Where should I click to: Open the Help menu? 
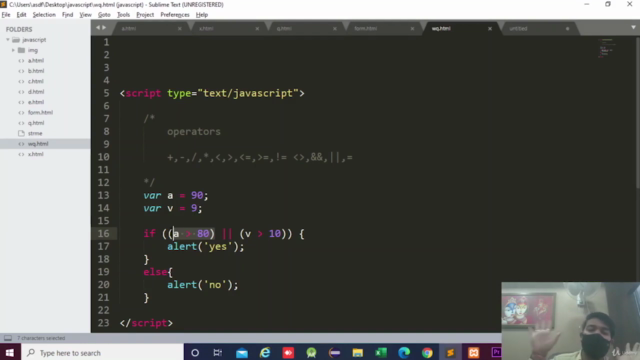coord(202,15)
